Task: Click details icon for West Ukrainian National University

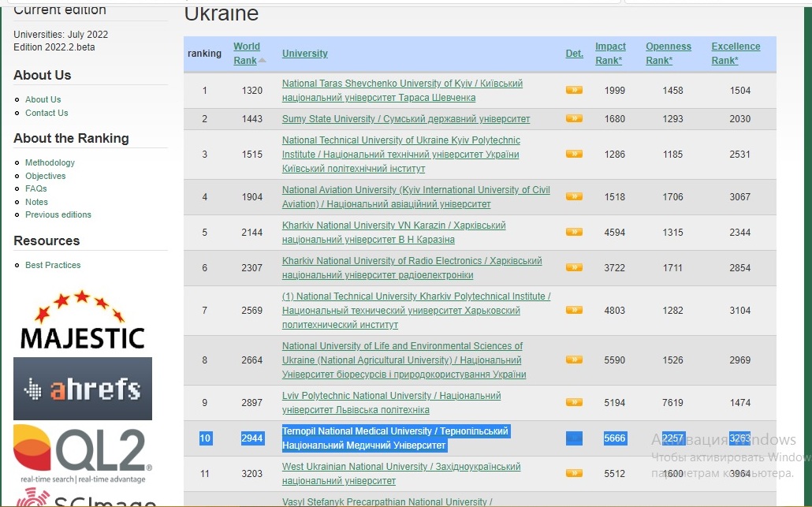Action: (574, 474)
